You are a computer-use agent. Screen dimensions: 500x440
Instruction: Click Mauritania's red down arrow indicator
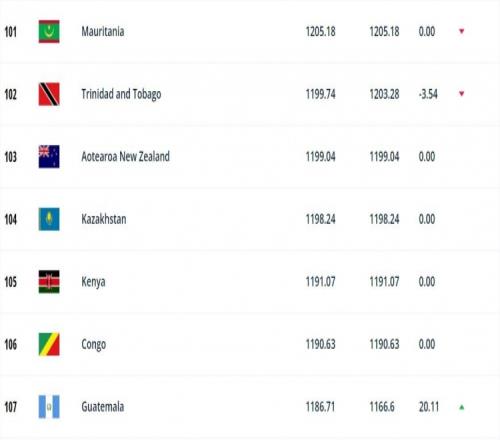point(462,31)
